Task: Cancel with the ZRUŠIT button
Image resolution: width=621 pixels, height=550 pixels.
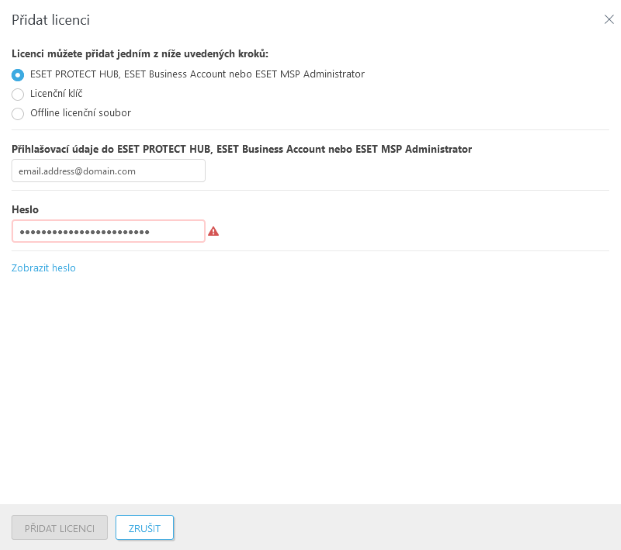Action: [145, 527]
